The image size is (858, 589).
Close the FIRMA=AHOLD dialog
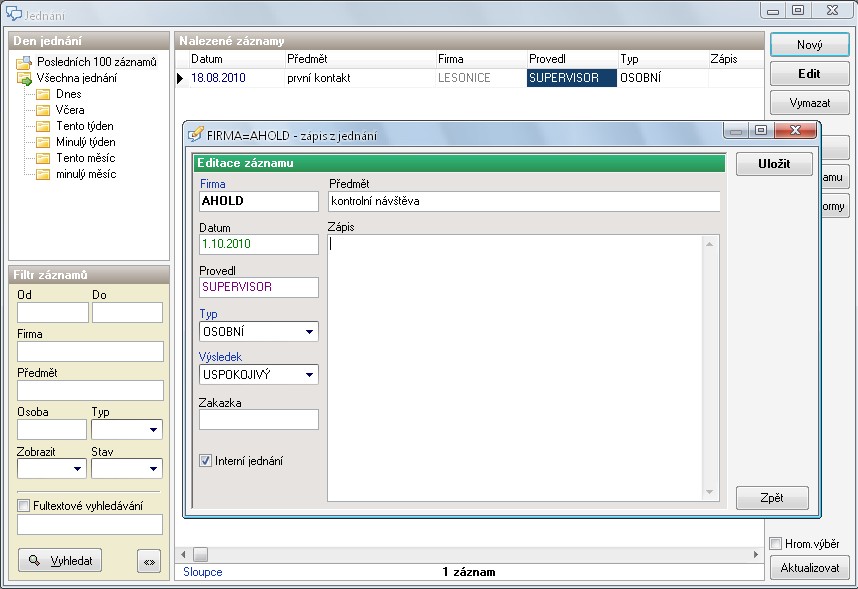pyautogui.click(x=796, y=130)
